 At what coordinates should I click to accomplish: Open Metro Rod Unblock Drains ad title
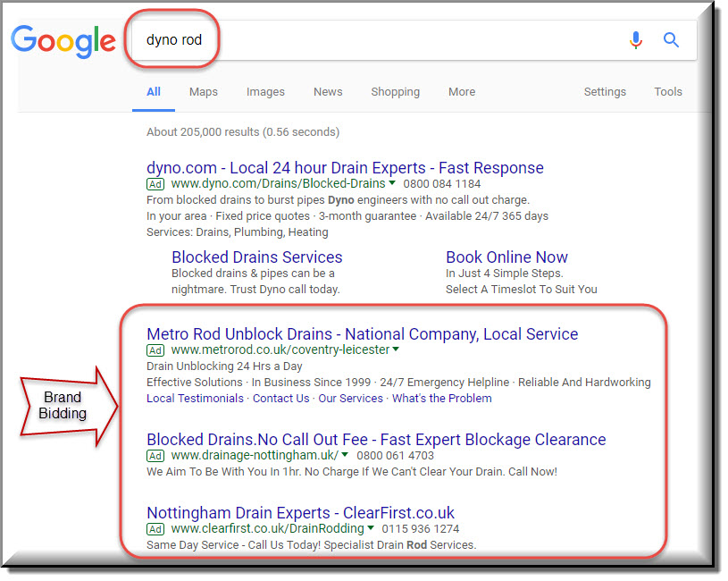(362, 334)
